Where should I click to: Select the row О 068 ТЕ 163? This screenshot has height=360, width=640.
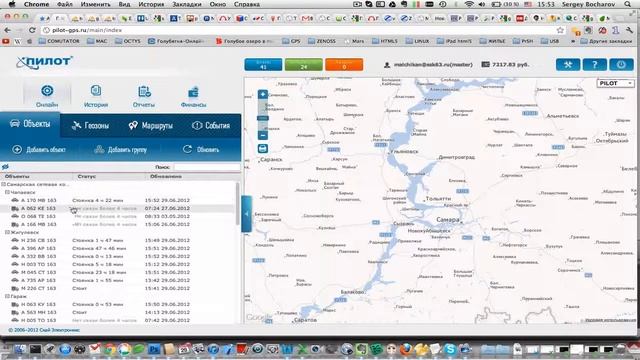[118, 216]
